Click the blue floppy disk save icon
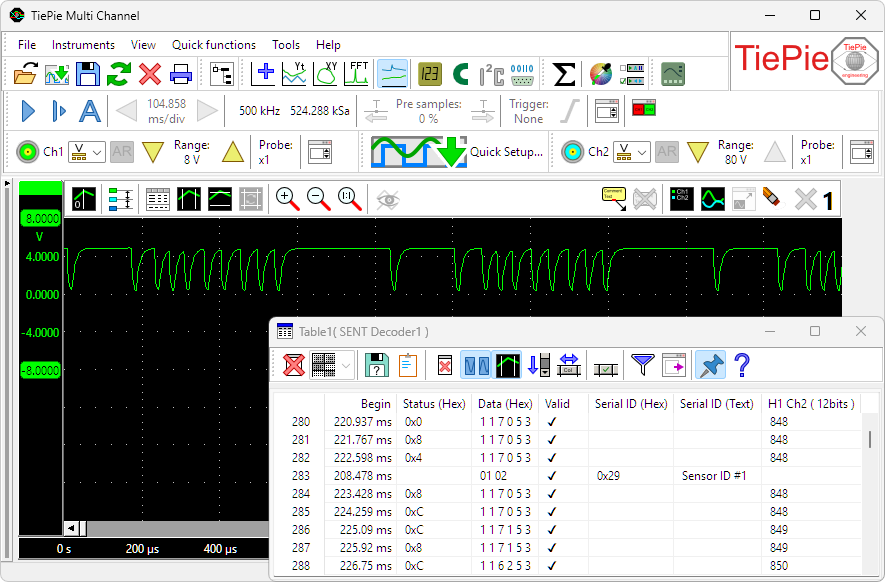 pyautogui.click(x=87, y=74)
